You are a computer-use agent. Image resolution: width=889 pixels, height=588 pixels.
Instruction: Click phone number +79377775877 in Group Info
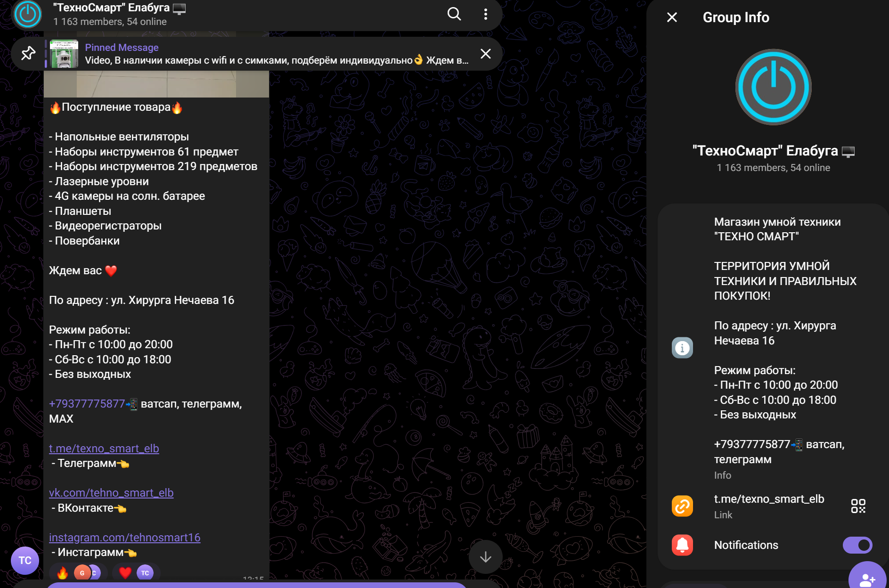click(x=752, y=444)
